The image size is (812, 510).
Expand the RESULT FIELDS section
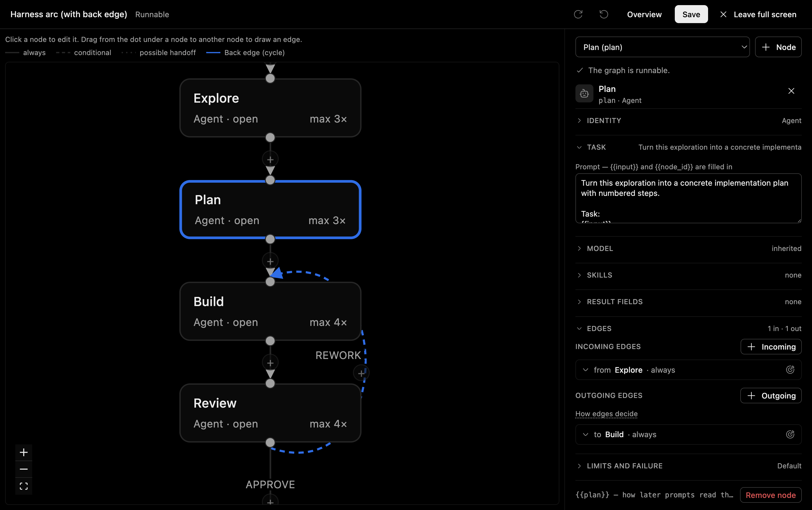point(688,301)
